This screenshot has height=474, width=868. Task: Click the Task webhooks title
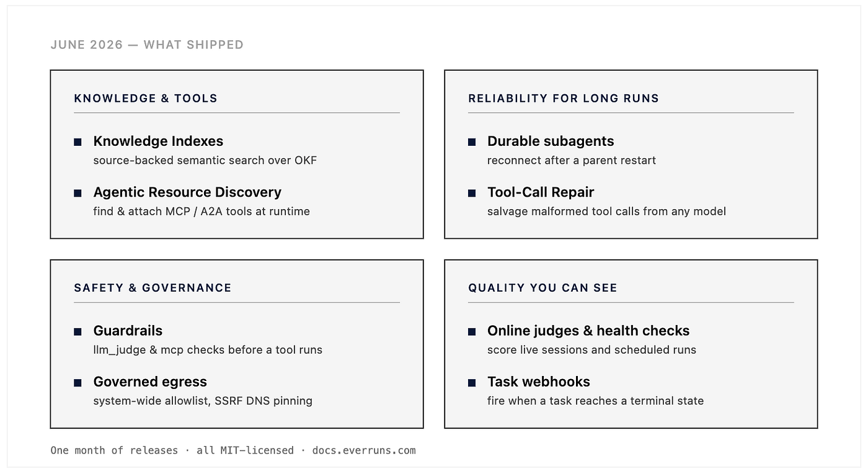[x=539, y=382]
